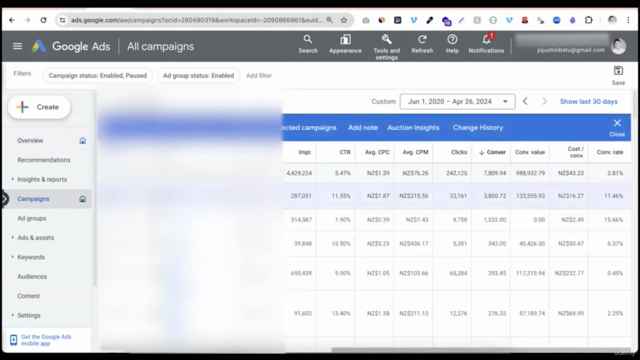The image size is (640, 360).
Task: View site information icon in address bar
Action: point(62,20)
